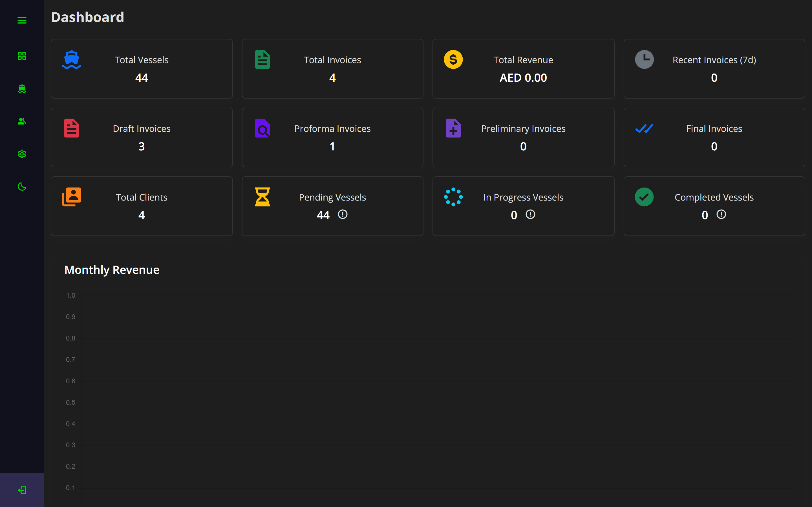812x507 pixels.
Task: Click the Final Invoices double-check icon
Action: coord(644,128)
